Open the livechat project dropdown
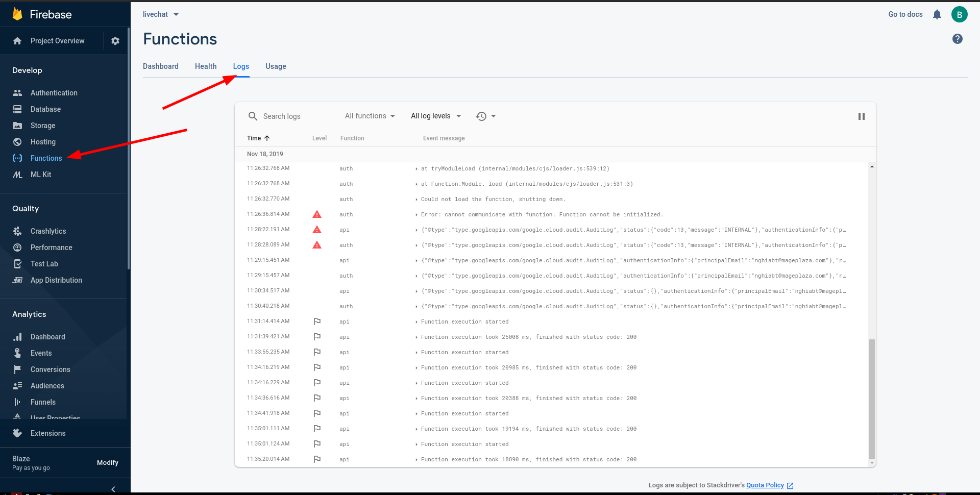The height and width of the screenshot is (495, 980). click(161, 14)
